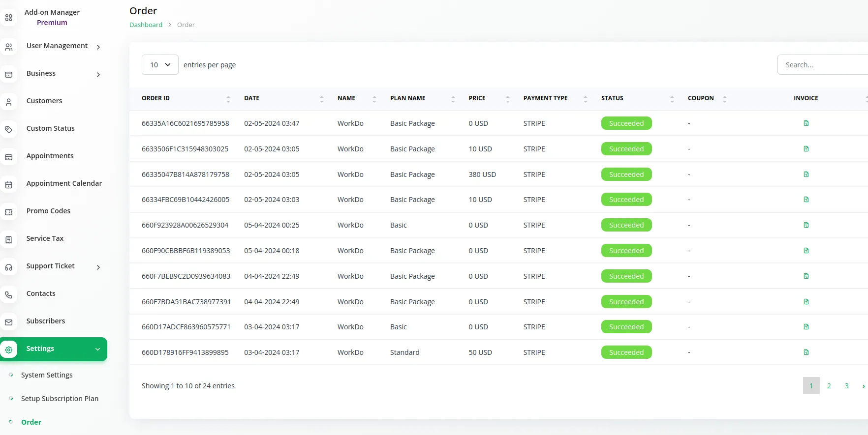
Task: Click the Settings gear icon
Action: (x=8, y=349)
